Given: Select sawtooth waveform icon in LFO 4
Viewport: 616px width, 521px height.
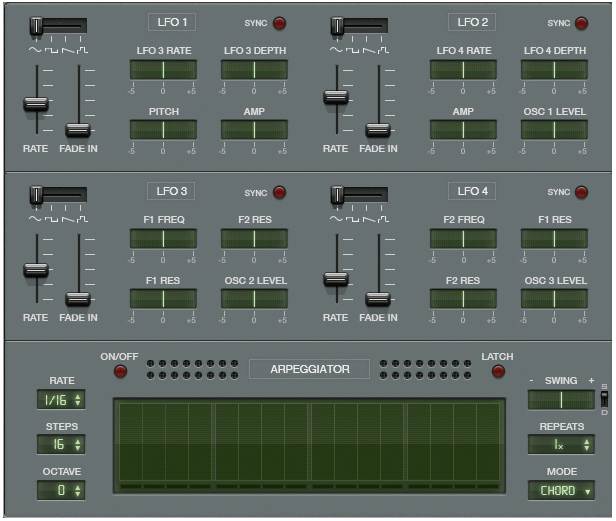Looking at the screenshot, I should point(368,219).
